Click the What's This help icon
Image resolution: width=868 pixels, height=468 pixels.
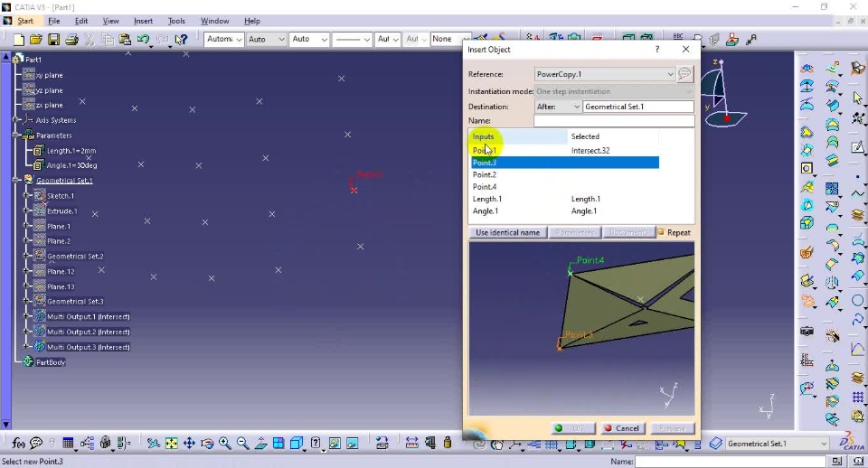pos(181,39)
